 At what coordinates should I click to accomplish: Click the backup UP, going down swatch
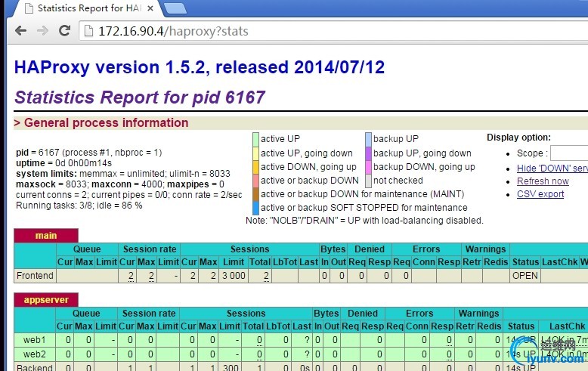click(x=368, y=153)
